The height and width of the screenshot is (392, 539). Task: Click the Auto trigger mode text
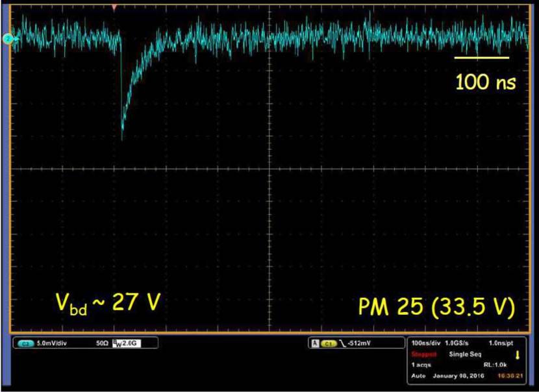[418, 376]
